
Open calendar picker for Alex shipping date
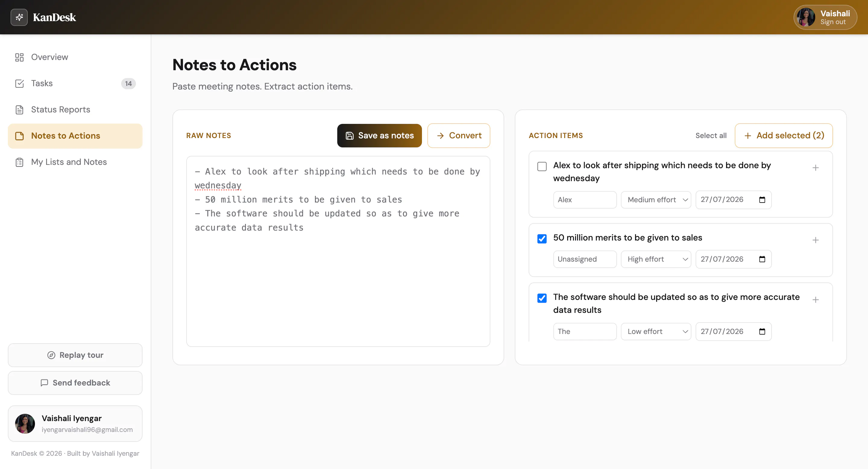tap(762, 200)
